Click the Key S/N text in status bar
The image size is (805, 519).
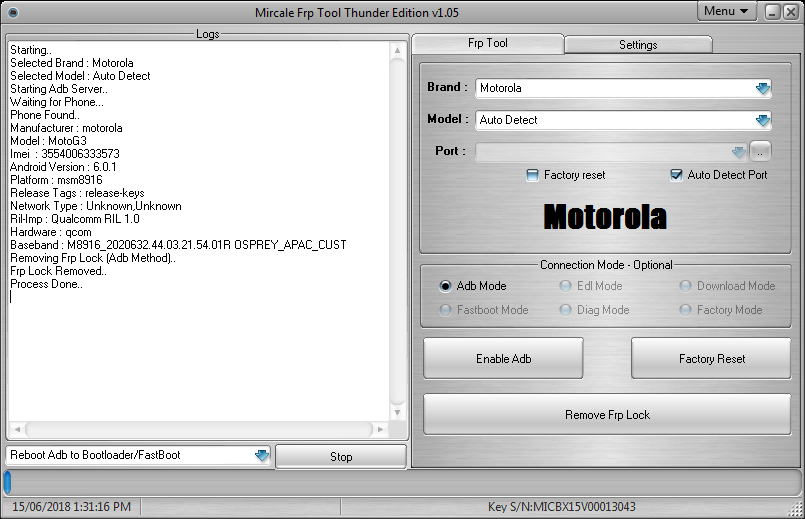click(x=562, y=507)
